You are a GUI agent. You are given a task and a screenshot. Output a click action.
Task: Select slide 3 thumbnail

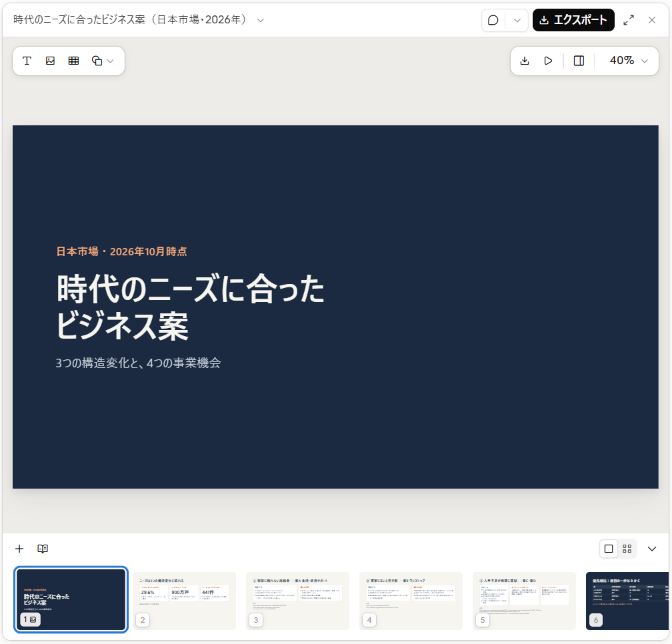coord(297,601)
